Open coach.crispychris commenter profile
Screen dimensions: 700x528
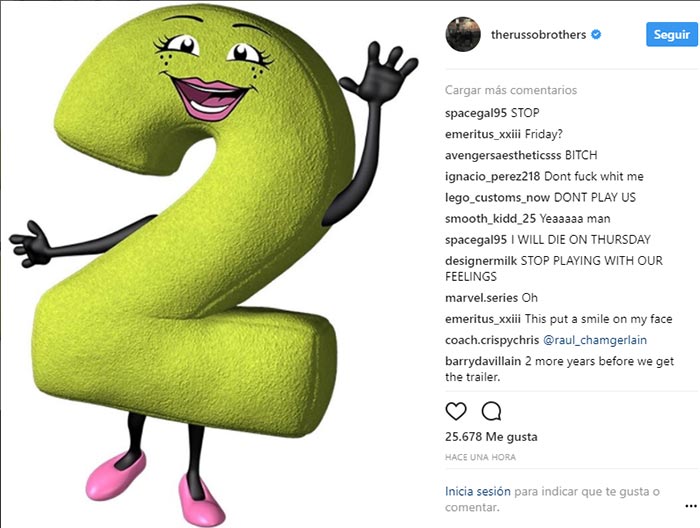click(x=492, y=340)
